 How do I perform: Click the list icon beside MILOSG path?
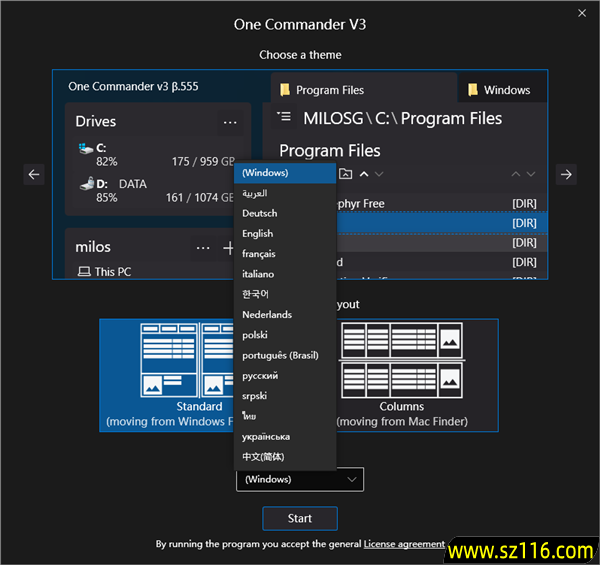pyautogui.click(x=284, y=118)
